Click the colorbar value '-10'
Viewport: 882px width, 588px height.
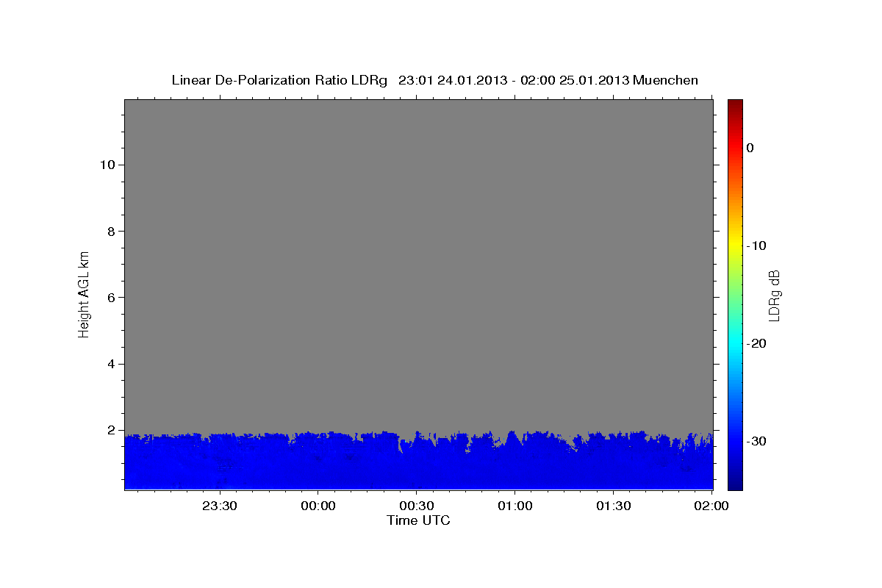click(x=756, y=245)
